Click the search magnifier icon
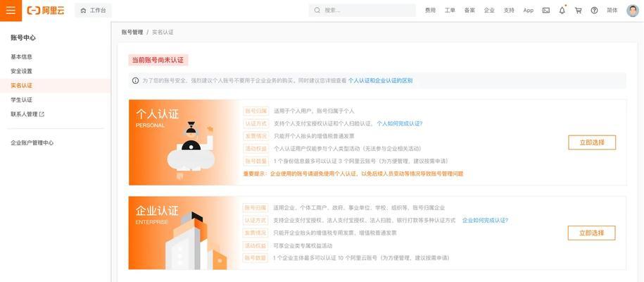The width and height of the screenshot is (644, 282). pos(317,11)
